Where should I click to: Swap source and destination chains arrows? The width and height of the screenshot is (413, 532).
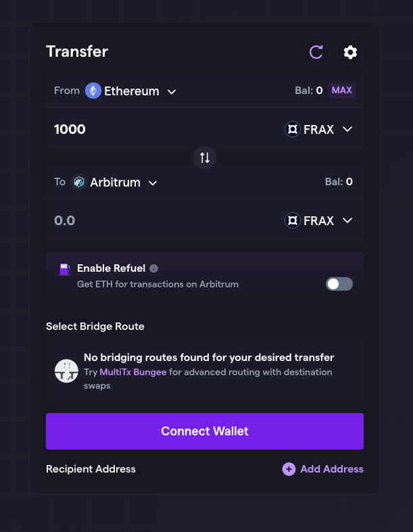205,158
